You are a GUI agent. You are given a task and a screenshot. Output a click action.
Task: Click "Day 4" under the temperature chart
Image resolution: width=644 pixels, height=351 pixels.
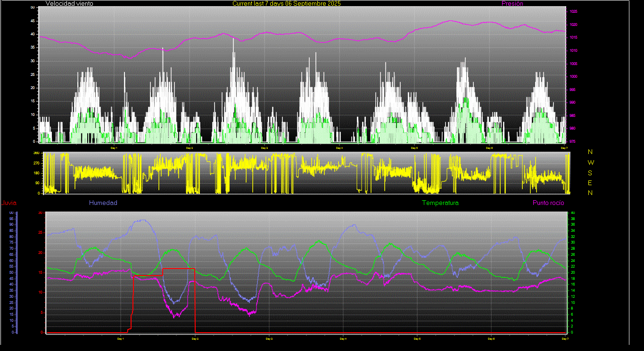pyautogui.click(x=343, y=338)
